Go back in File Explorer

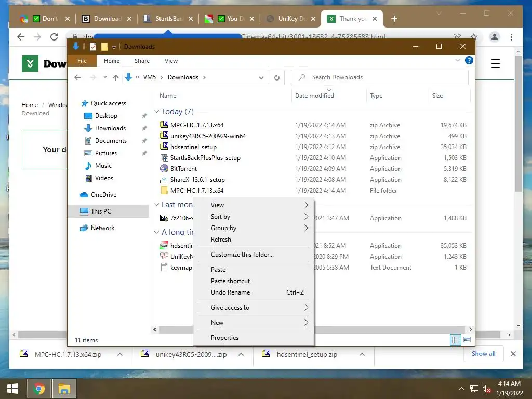[x=77, y=77]
